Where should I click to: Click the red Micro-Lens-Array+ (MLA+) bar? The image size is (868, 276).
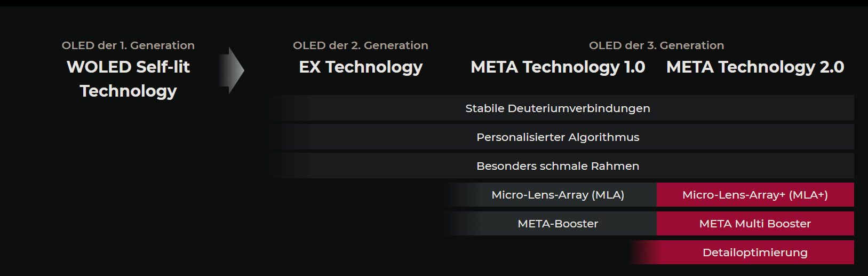coord(755,194)
